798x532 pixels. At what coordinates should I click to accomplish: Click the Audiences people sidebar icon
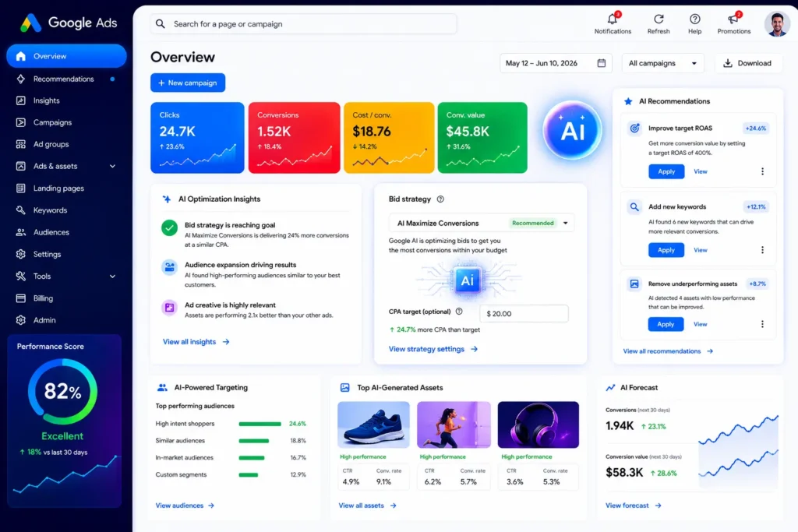21,232
